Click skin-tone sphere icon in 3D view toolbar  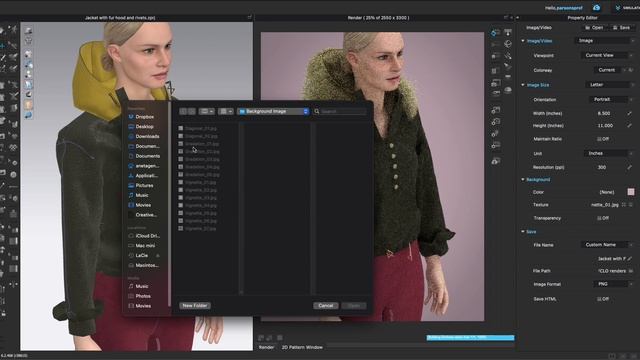(x=28, y=105)
